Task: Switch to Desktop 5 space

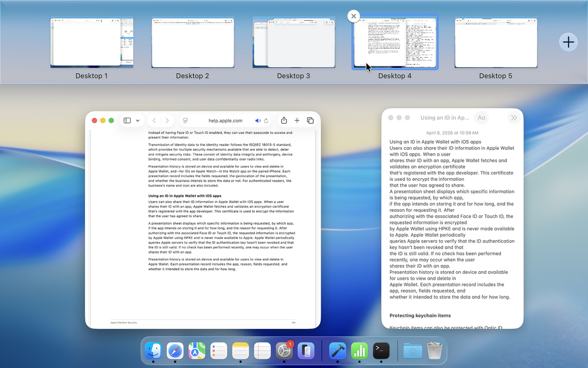Action: [496, 43]
